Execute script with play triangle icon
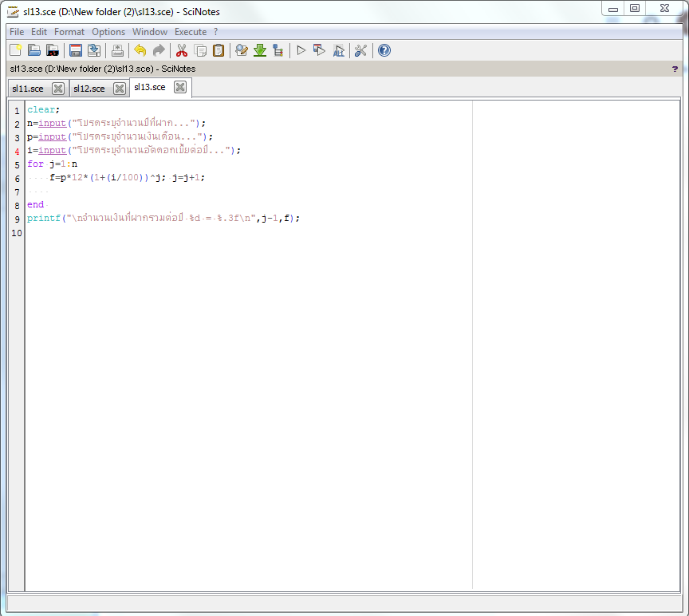Image resolution: width=689 pixels, height=616 pixels. pos(301,50)
